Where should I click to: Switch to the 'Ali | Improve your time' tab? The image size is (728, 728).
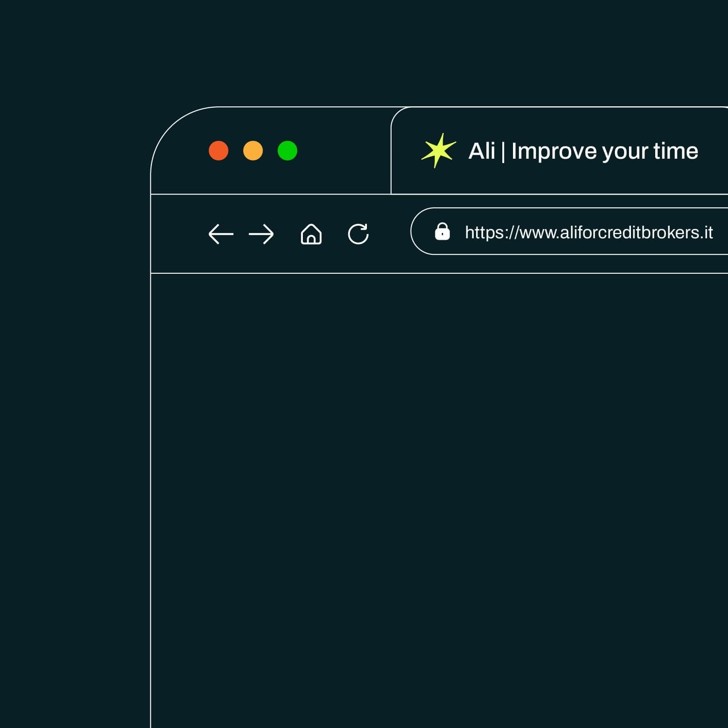coord(558,151)
